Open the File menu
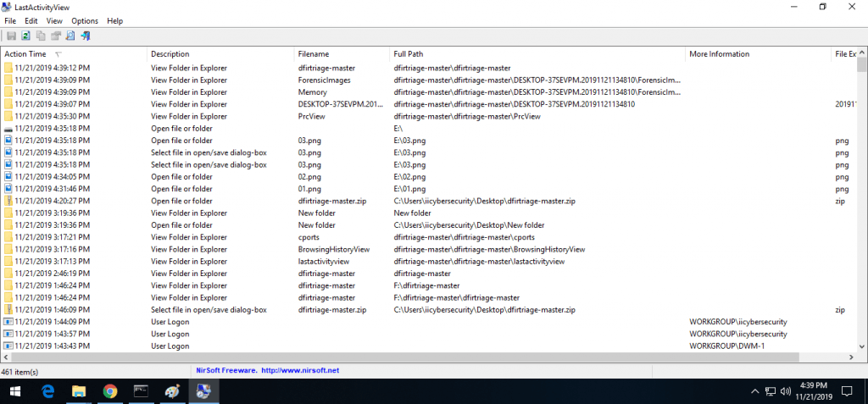The width and height of the screenshot is (868, 404). tap(10, 21)
